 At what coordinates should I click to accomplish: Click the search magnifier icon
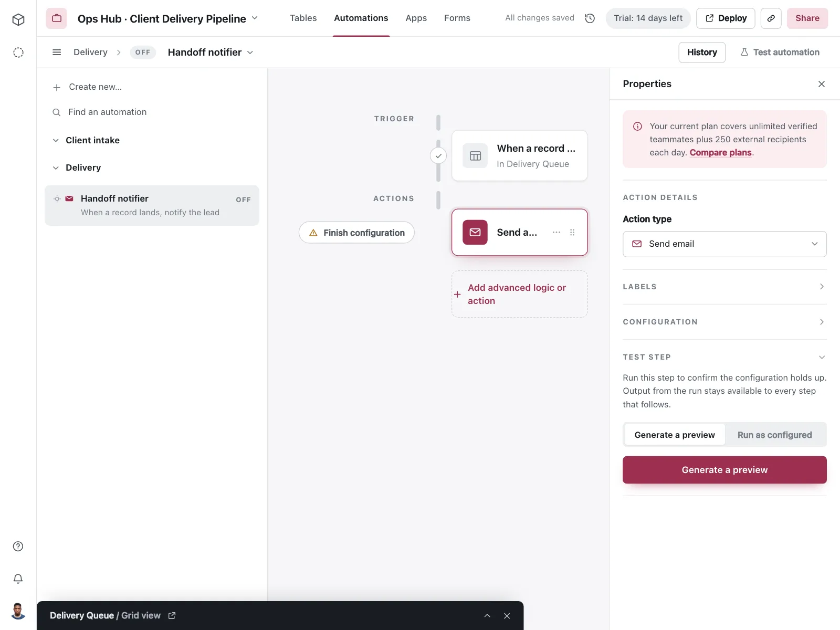[57, 112]
